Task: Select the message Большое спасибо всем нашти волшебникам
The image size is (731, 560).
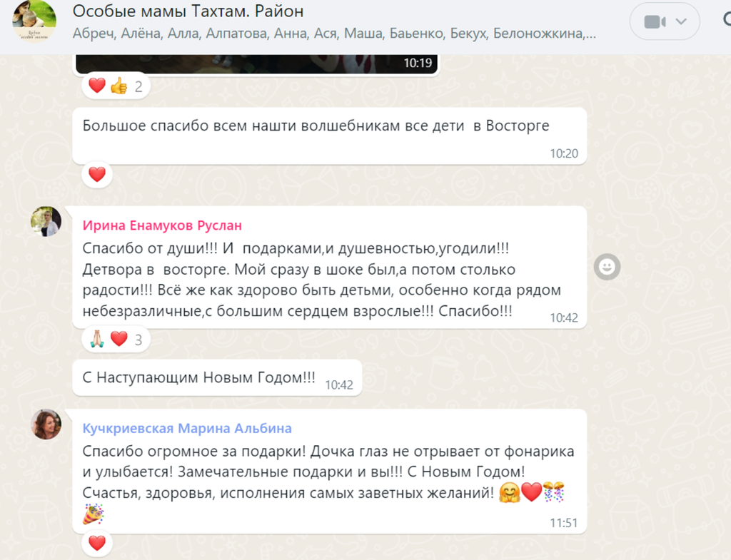Action: point(330,136)
